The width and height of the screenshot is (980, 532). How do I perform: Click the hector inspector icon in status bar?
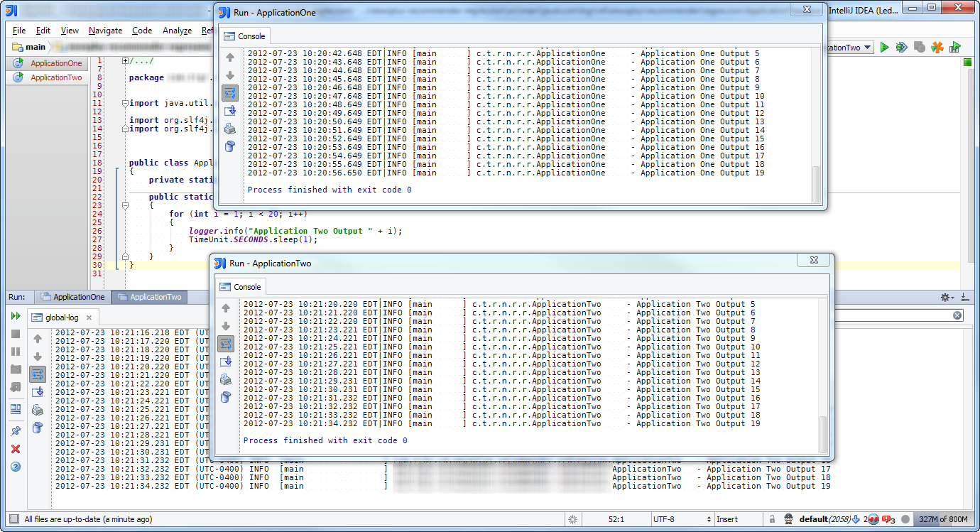[788, 519]
